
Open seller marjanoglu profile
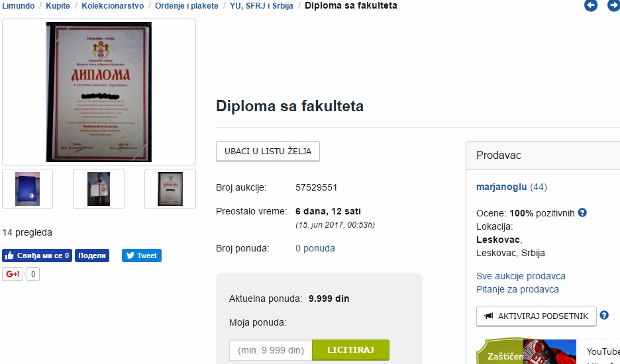pyautogui.click(x=501, y=187)
